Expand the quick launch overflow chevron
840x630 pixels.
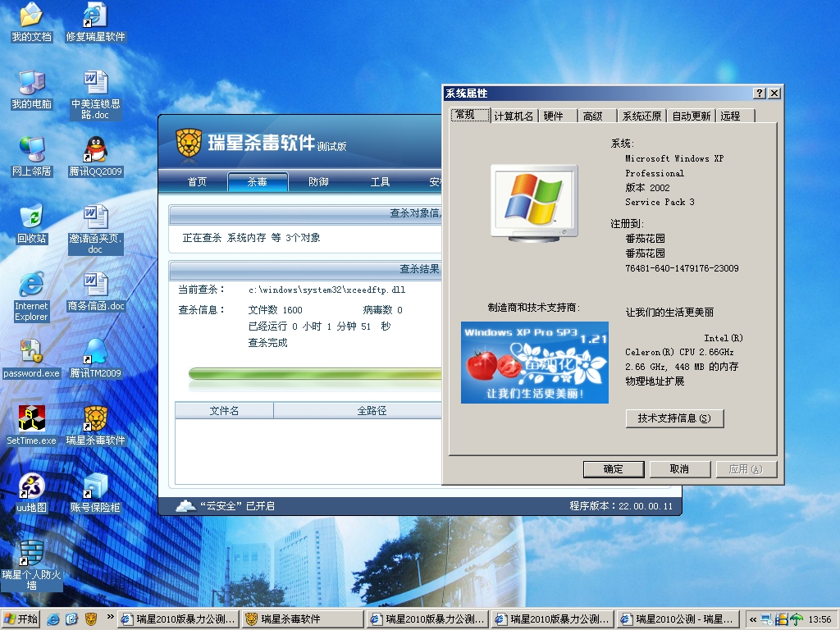[111, 617]
